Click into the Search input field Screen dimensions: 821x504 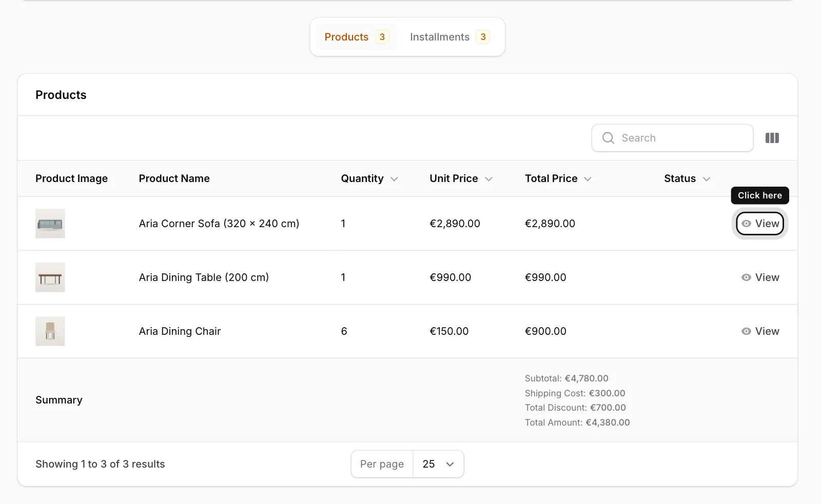coord(672,138)
